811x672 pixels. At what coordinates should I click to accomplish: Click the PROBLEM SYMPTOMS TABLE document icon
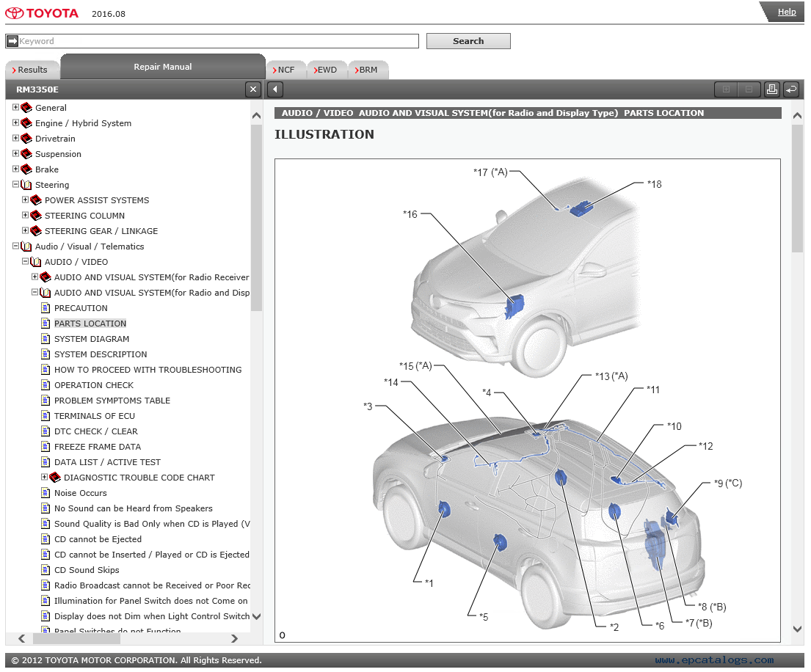click(46, 401)
